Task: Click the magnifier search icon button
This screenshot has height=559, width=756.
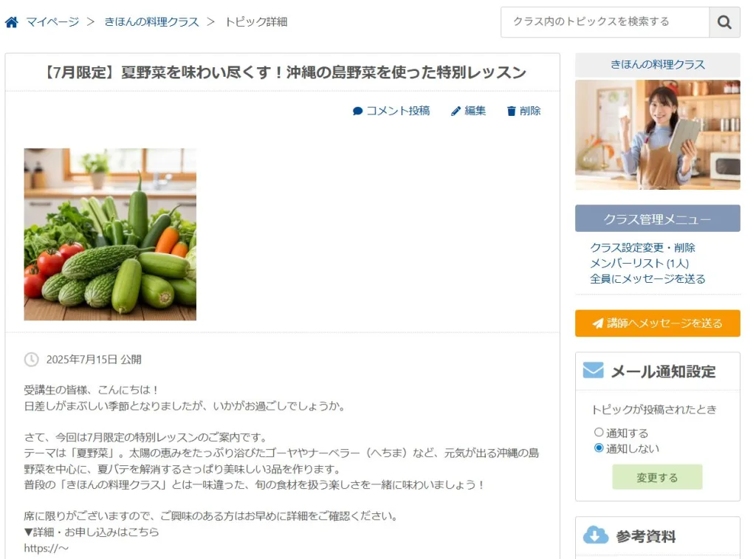Action: (x=724, y=22)
